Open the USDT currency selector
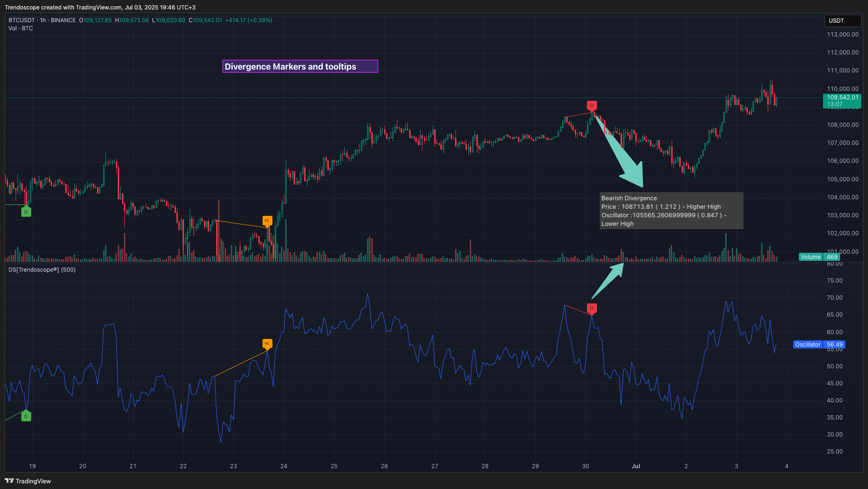 click(842, 21)
